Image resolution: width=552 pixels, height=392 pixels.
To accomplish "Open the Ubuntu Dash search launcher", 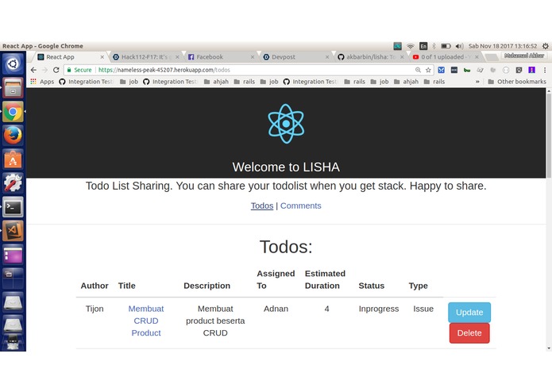I will coord(13,63).
